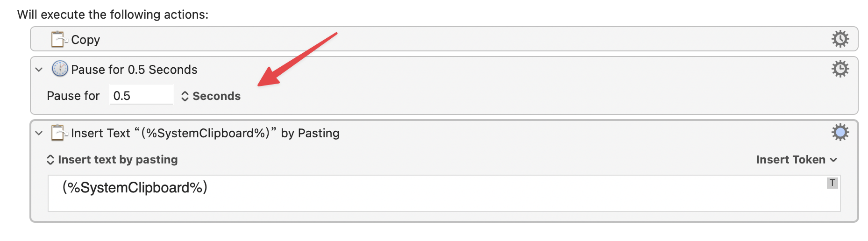This screenshot has width=868, height=241.
Task: Select the Copy action title
Action: tap(85, 40)
